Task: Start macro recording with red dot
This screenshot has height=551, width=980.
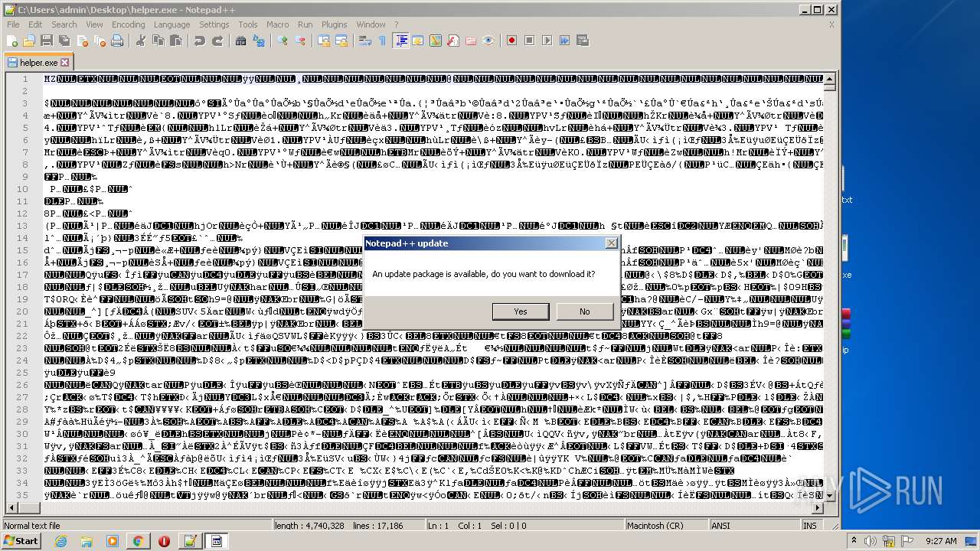Action: (x=512, y=41)
